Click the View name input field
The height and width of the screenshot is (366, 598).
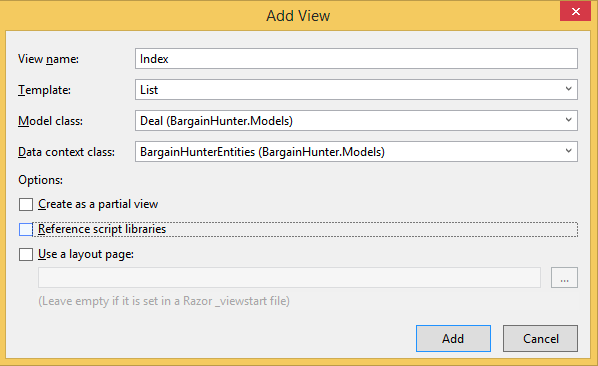point(356,59)
